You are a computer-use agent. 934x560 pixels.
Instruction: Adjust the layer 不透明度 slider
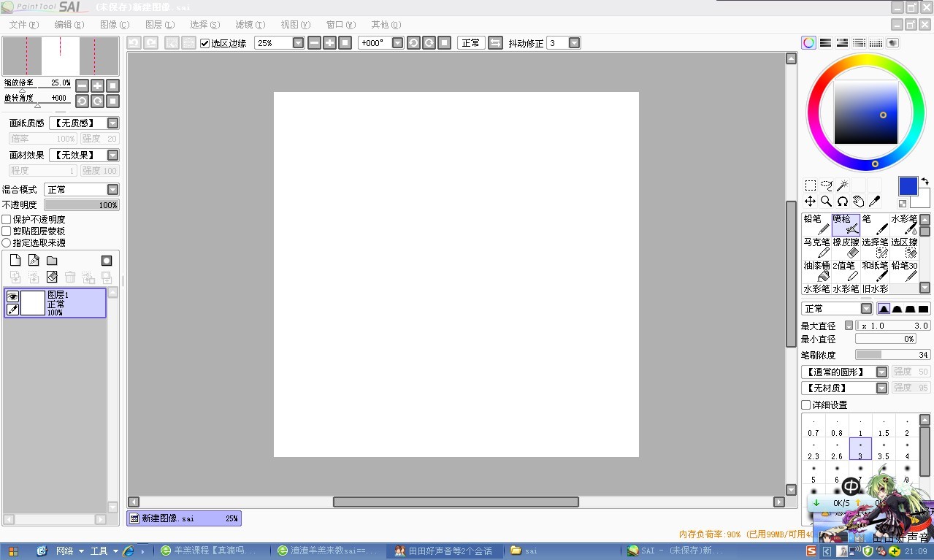click(x=82, y=205)
